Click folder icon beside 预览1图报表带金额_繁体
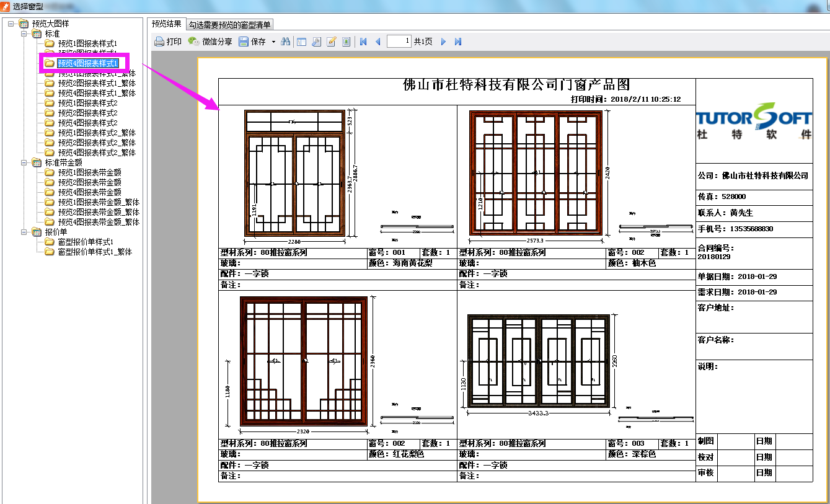This screenshot has width=830, height=504. 49,202
